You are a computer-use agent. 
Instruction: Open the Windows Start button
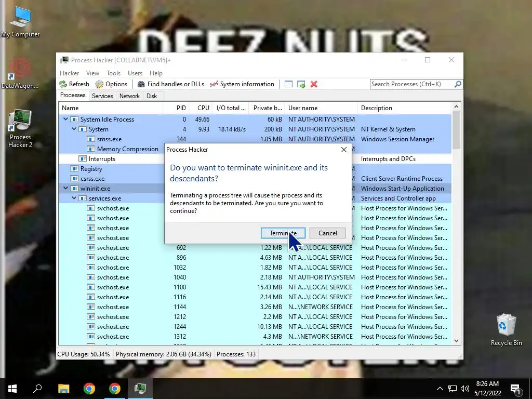click(x=12, y=389)
